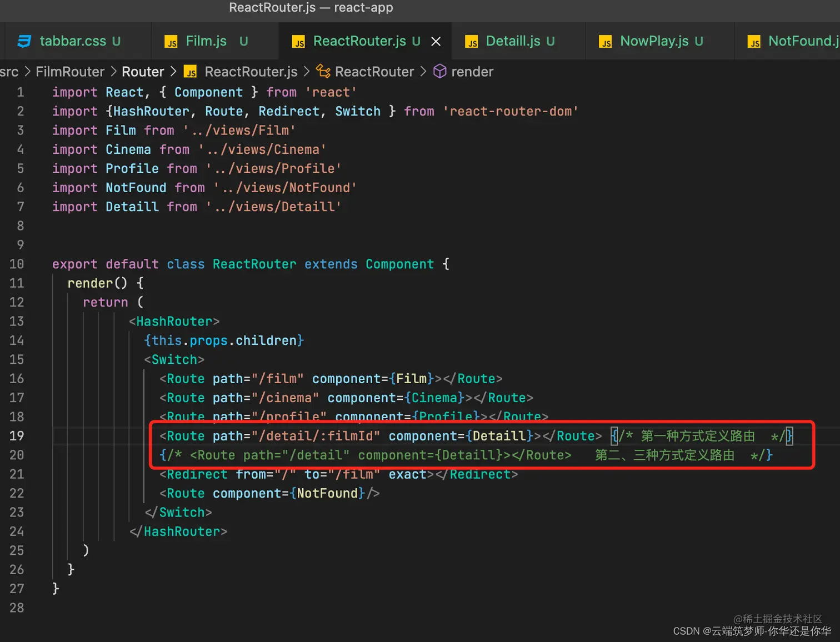Click line number 1 in the gutter
This screenshot has width=840, height=642.
[x=21, y=92]
